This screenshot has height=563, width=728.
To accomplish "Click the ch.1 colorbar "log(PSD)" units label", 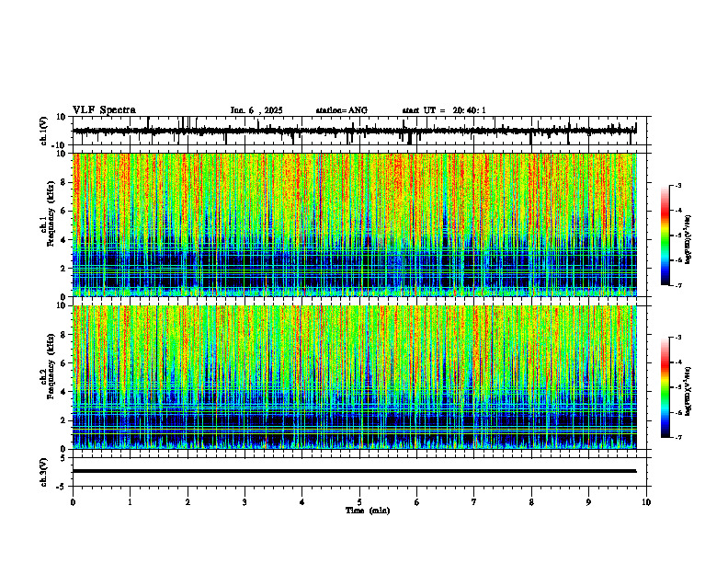I will [x=688, y=240].
